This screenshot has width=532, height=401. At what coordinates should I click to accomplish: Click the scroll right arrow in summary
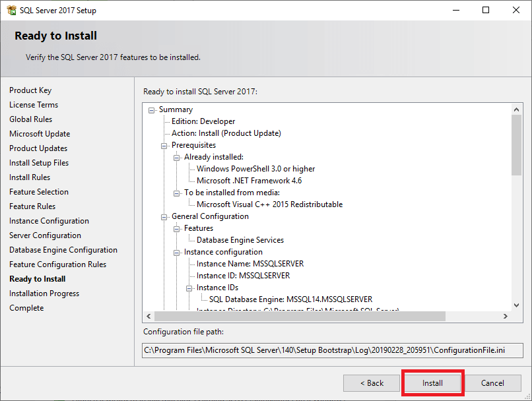pos(506,317)
